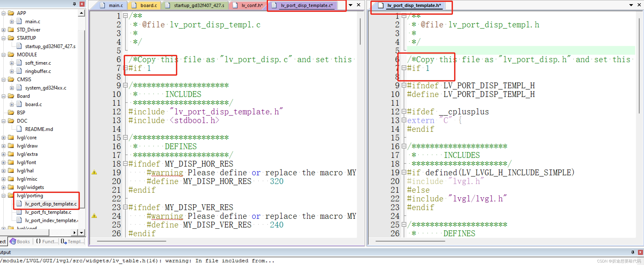The height and width of the screenshot is (265, 644).
Task: Toggle fold on right pane line 12
Action: (404, 111)
